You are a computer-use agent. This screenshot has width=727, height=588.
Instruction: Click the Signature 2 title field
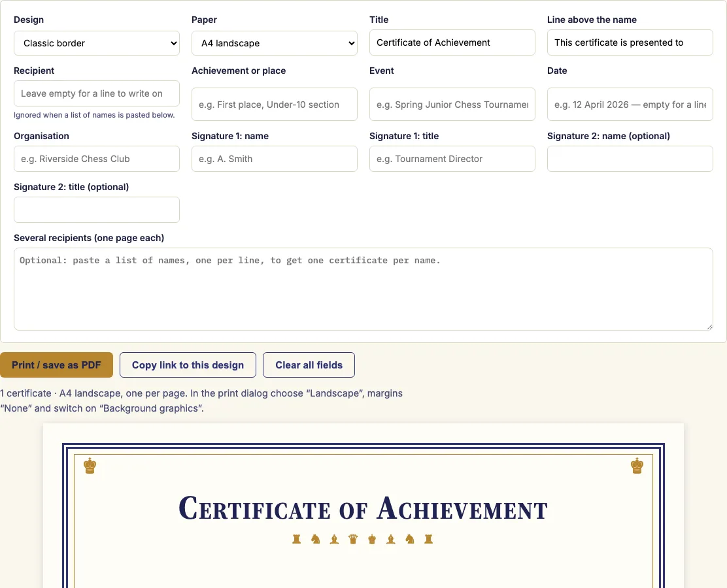[97, 210]
